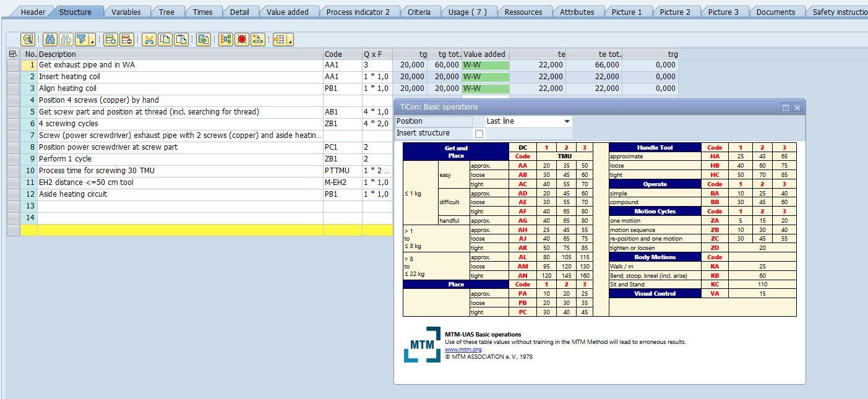Click the Paste clipboard icon
Viewport: 868px width, 399px height.
point(181,40)
